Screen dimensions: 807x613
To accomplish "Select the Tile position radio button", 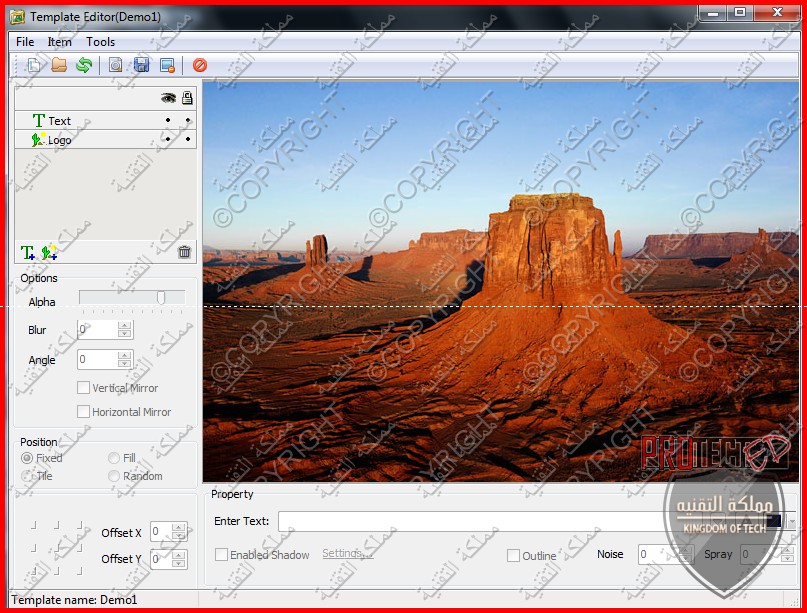I will [x=27, y=476].
